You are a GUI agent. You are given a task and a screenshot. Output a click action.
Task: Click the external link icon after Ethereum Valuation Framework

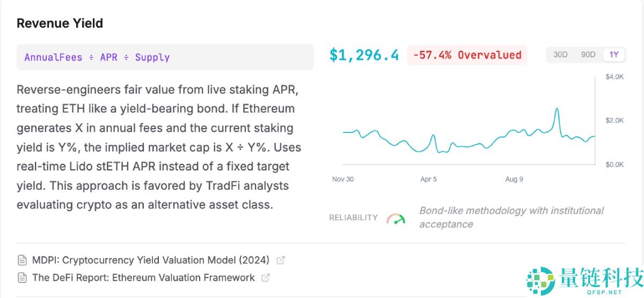point(265,278)
